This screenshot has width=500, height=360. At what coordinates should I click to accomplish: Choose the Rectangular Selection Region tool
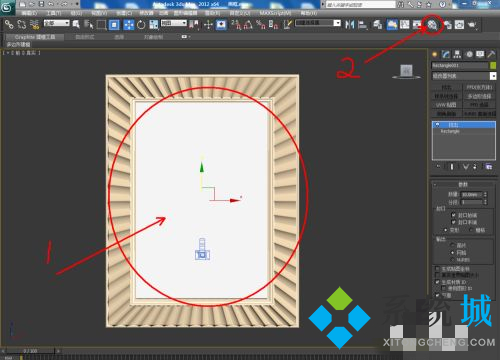tap(101, 25)
